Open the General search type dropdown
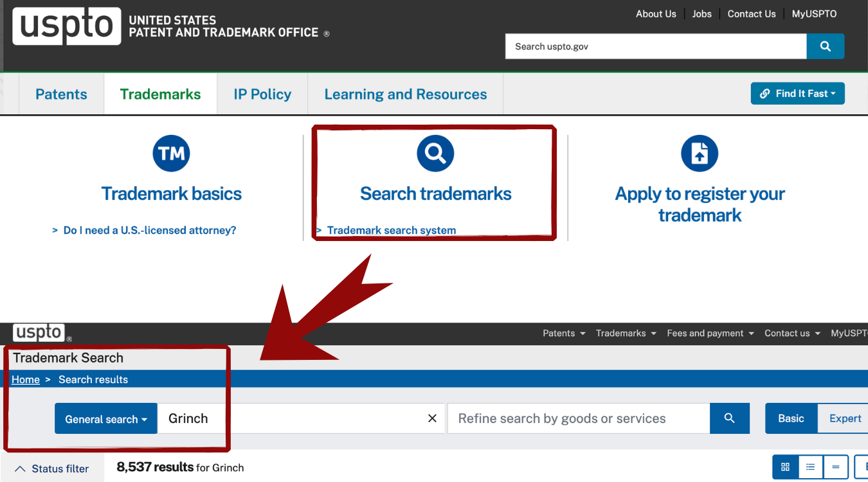The width and height of the screenshot is (868, 482). [106, 418]
